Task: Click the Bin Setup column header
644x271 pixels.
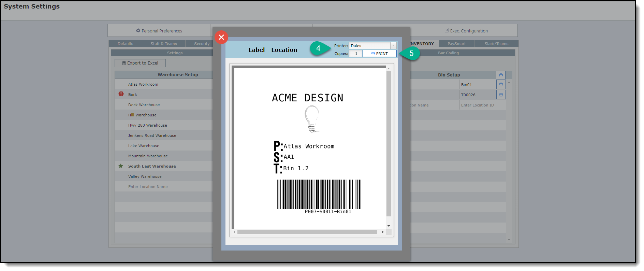Action: tap(449, 75)
